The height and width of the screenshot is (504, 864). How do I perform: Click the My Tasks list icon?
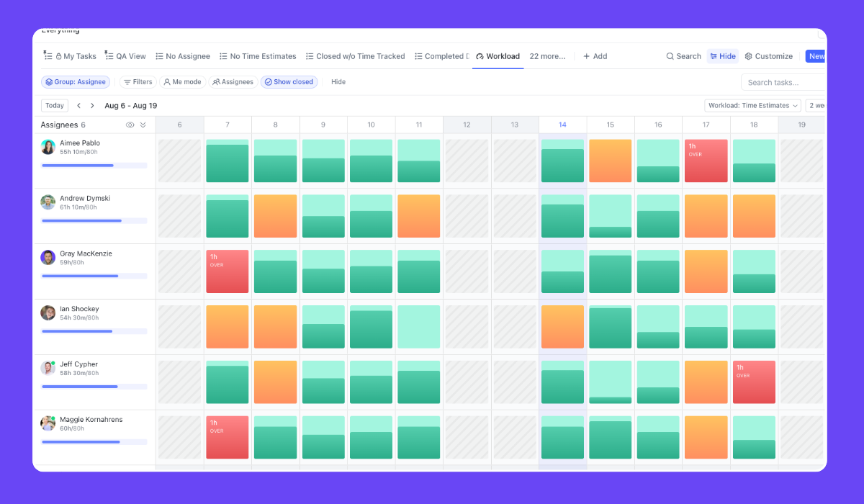(49, 55)
